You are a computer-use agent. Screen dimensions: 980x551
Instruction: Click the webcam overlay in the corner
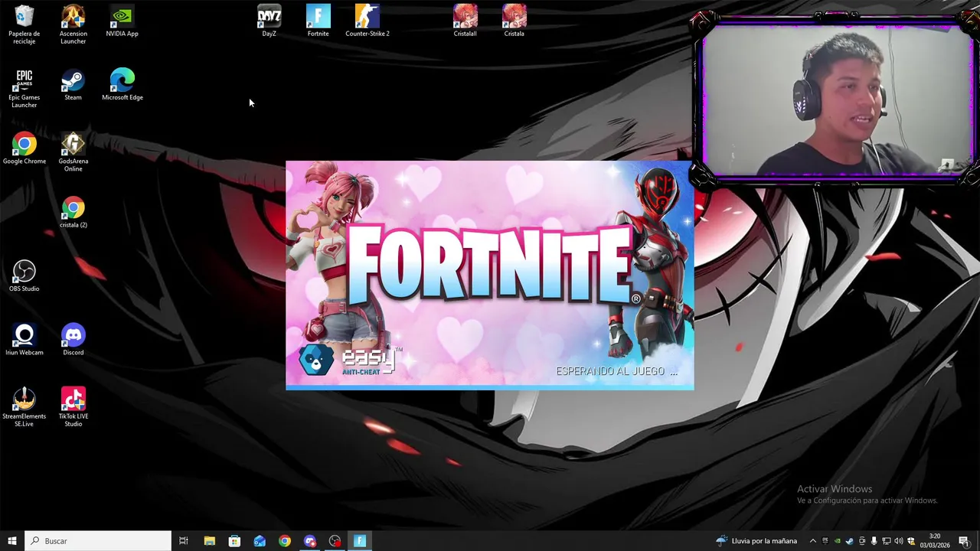tap(836, 99)
